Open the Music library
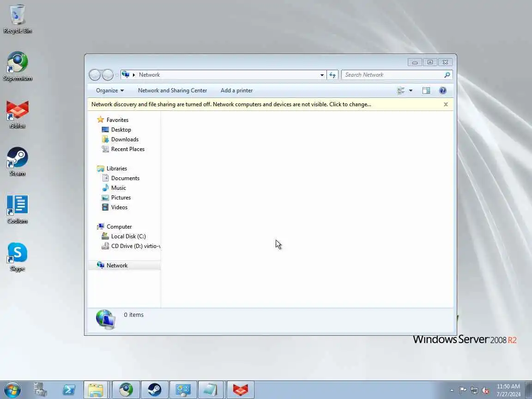This screenshot has height=399, width=532. click(x=114, y=188)
